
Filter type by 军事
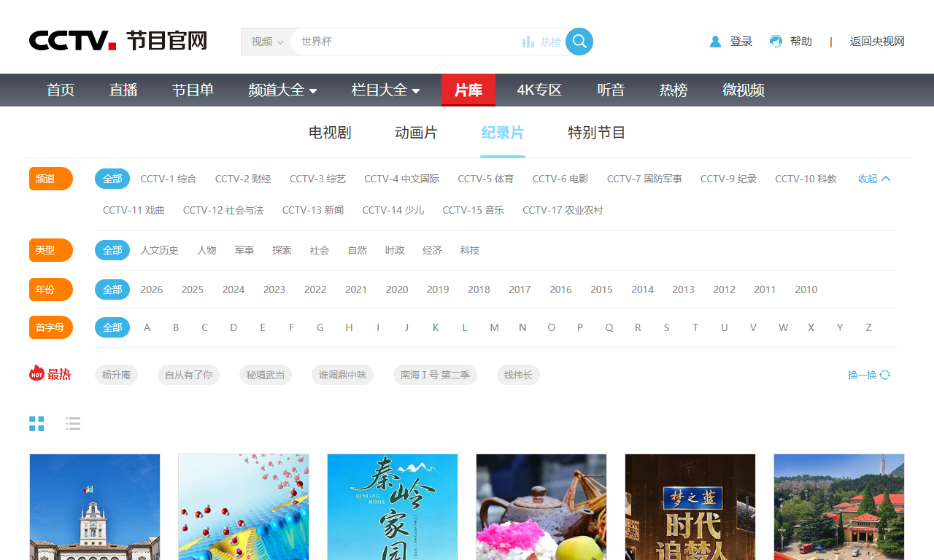tap(244, 250)
